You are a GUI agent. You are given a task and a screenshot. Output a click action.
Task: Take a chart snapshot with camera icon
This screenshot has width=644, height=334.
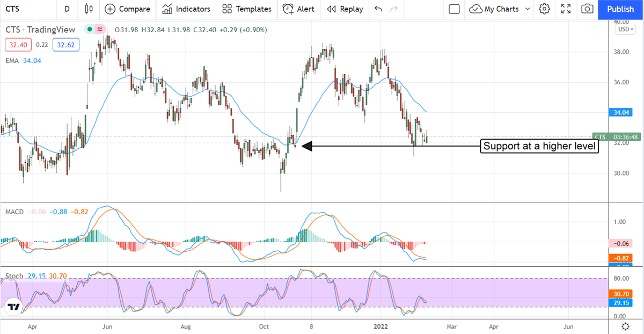coord(587,9)
